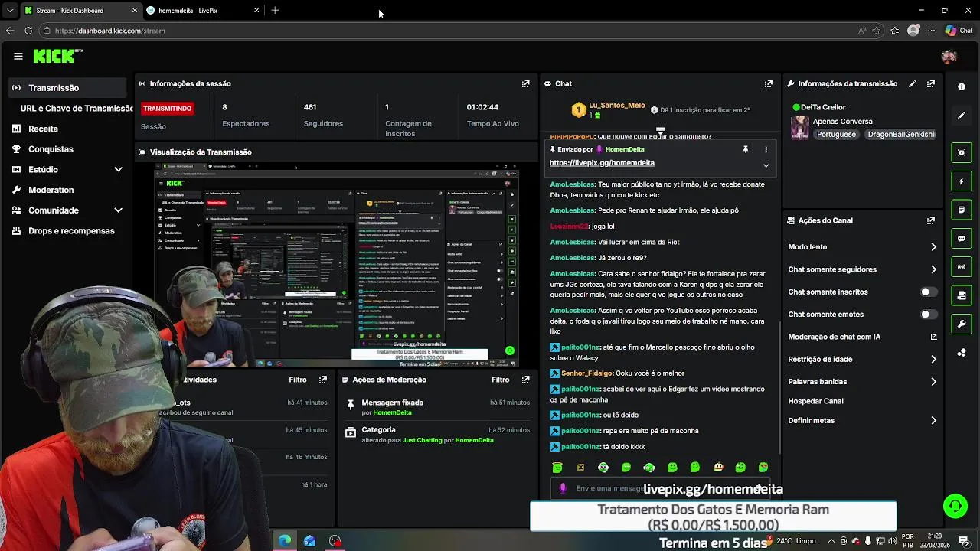Image resolution: width=980 pixels, height=551 pixels.
Task: Open pinned message three-dot options
Action: pos(766,149)
